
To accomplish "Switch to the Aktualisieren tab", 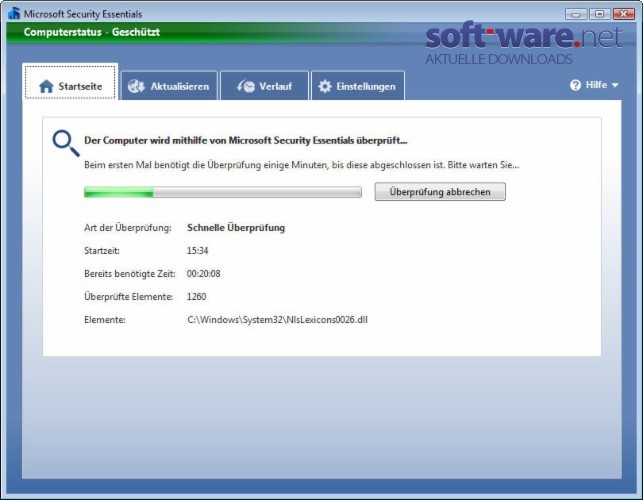I will pos(169,85).
